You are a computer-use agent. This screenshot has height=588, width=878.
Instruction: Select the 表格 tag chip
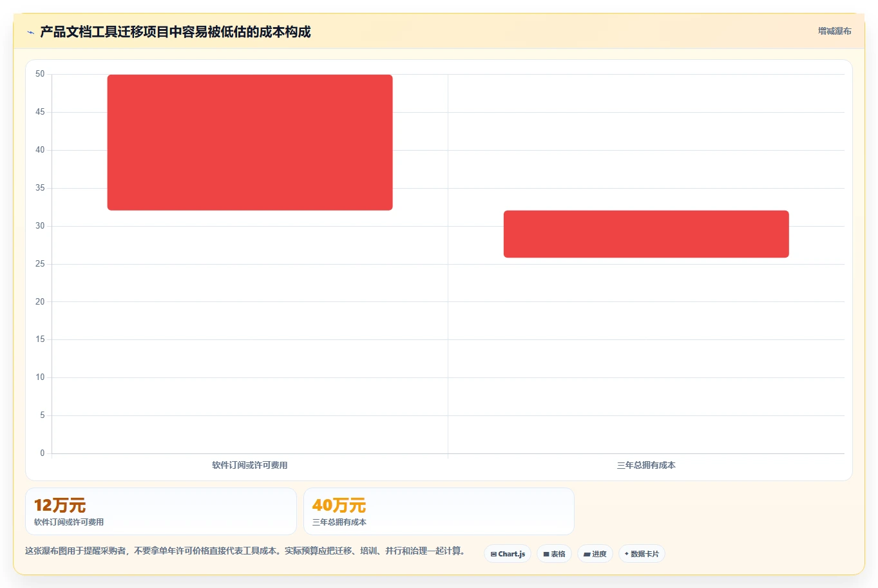pos(554,554)
